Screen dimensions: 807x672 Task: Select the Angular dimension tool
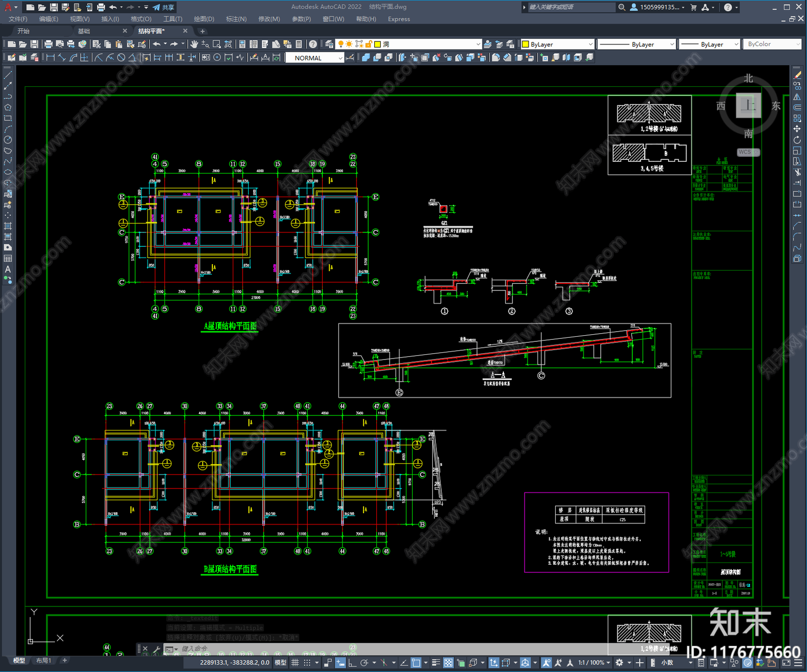(132, 57)
